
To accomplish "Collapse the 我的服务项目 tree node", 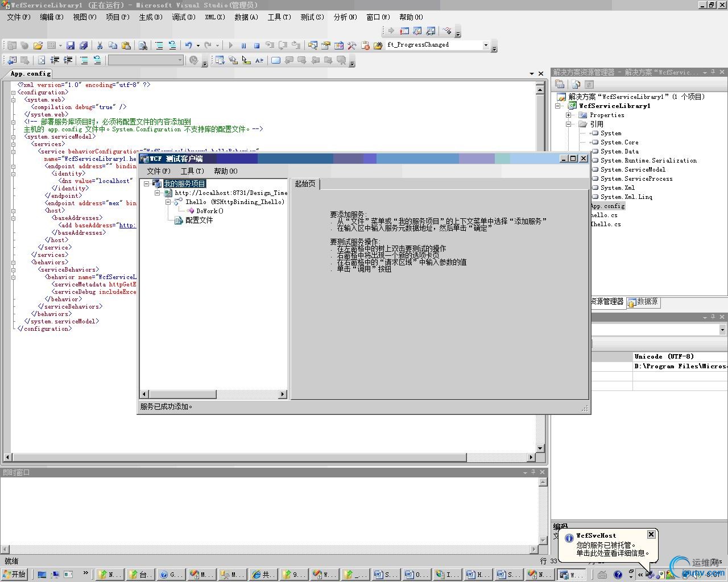I will pyautogui.click(x=146, y=184).
